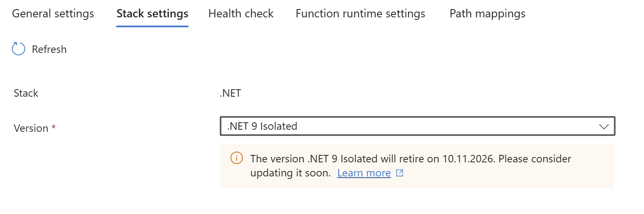Open the .NET 9 Isolated version combo box
Image resolution: width=644 pixels, height=214 pixels.
(x=418, y=126)
